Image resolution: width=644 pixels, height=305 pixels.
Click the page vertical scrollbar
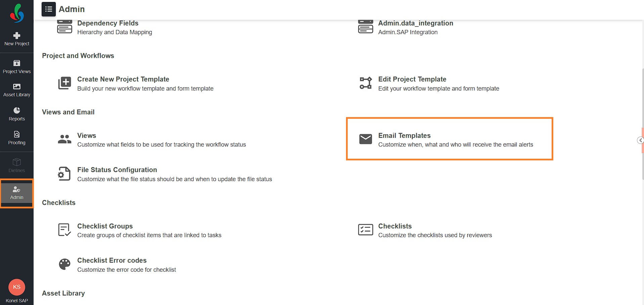click(643, 124)
